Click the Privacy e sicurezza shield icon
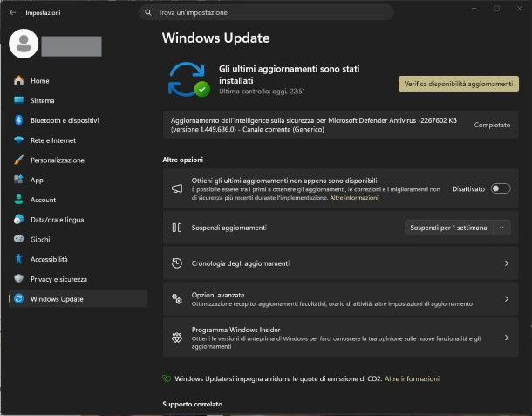This screenshot has width=532, height=416. click(x=19, y=279)
